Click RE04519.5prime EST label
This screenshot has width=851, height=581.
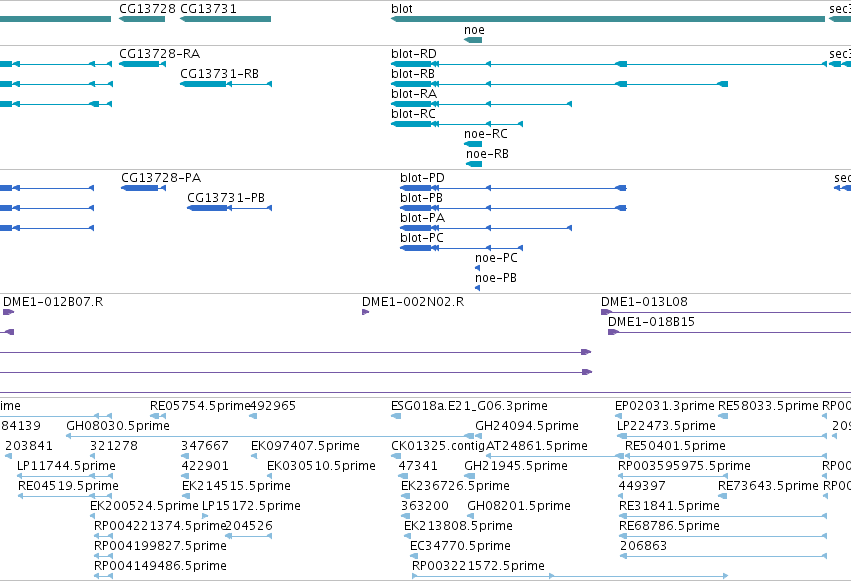point(68,487)
